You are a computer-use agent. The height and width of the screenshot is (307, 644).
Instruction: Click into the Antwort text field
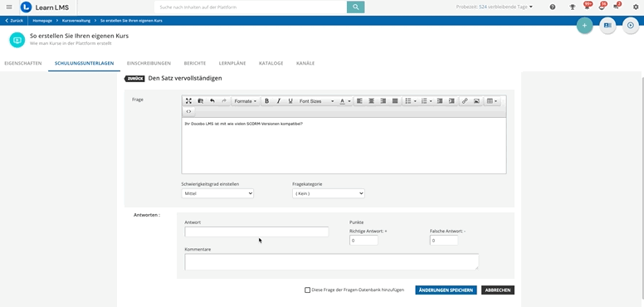pos(256,231)
